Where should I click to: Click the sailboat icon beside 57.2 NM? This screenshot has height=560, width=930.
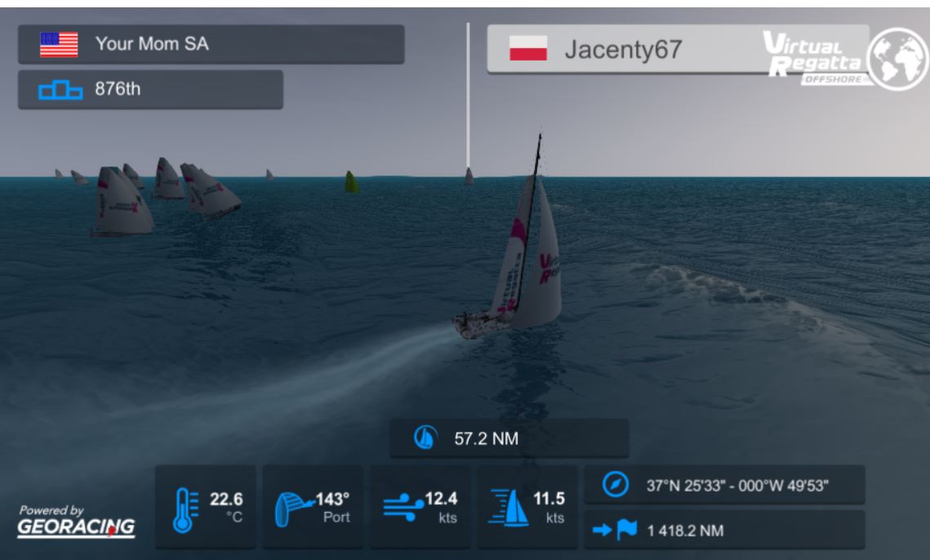point(425,438)
